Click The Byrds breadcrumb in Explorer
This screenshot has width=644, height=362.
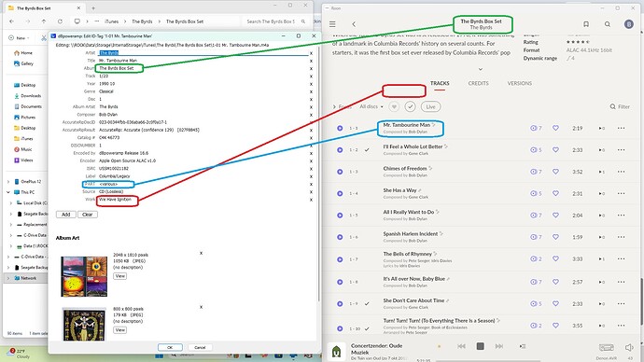[142, 21]
